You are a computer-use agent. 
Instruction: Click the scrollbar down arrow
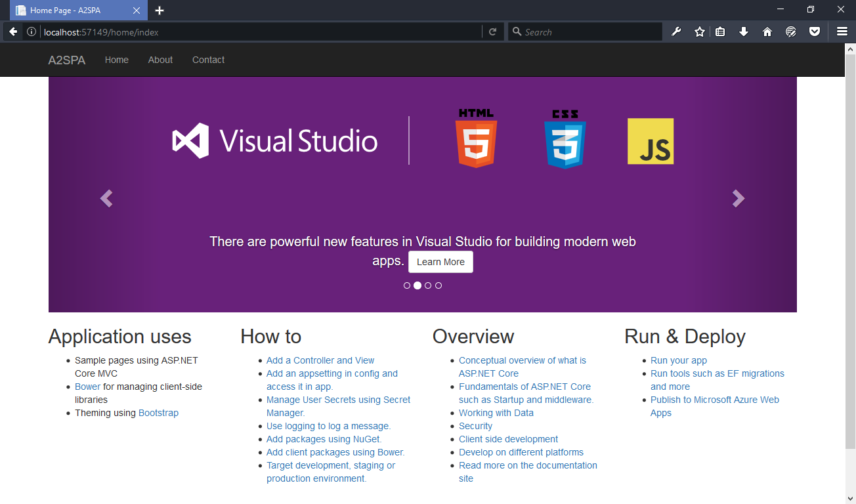pos(850,498)
